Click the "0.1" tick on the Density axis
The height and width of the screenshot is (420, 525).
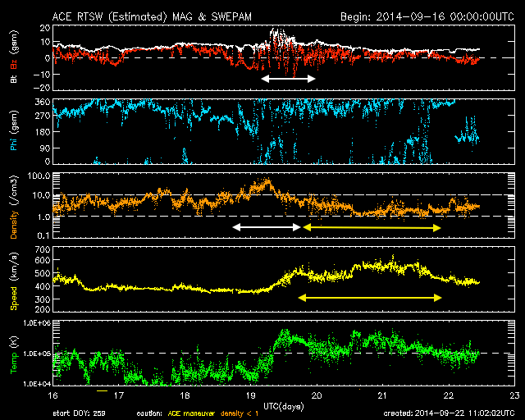(x=43, y=235)
